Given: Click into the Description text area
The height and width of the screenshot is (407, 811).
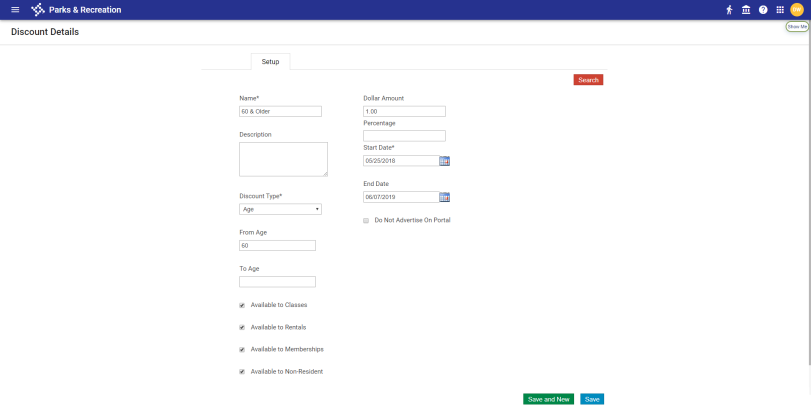Looking at the screenshot, I should pos(283,159).
